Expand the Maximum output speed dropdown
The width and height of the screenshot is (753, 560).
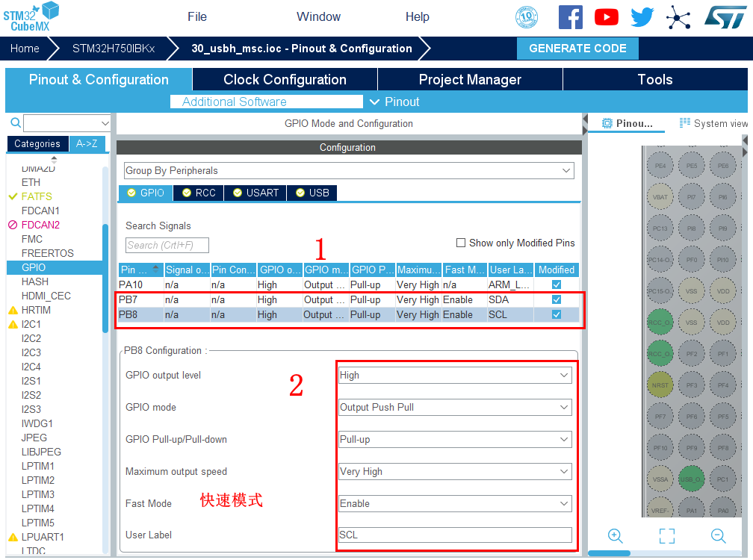coord(455,472)
